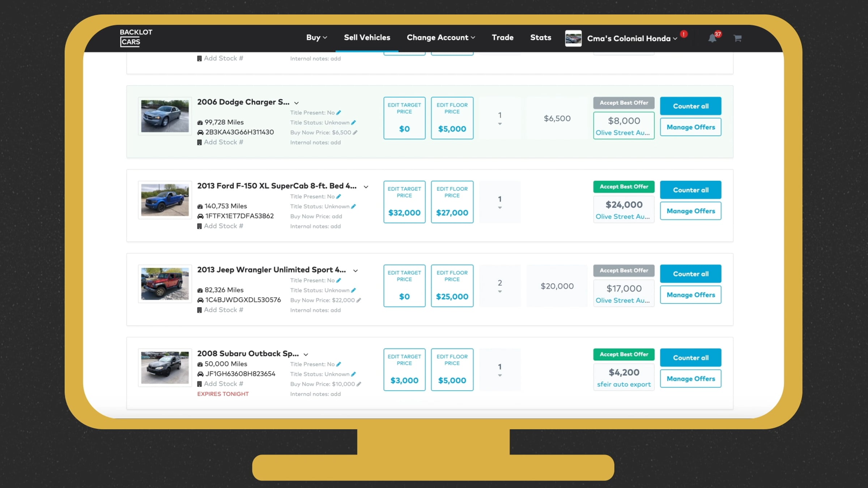Open the Buy dropdown menu
The image size is (868, 488).
316,38
